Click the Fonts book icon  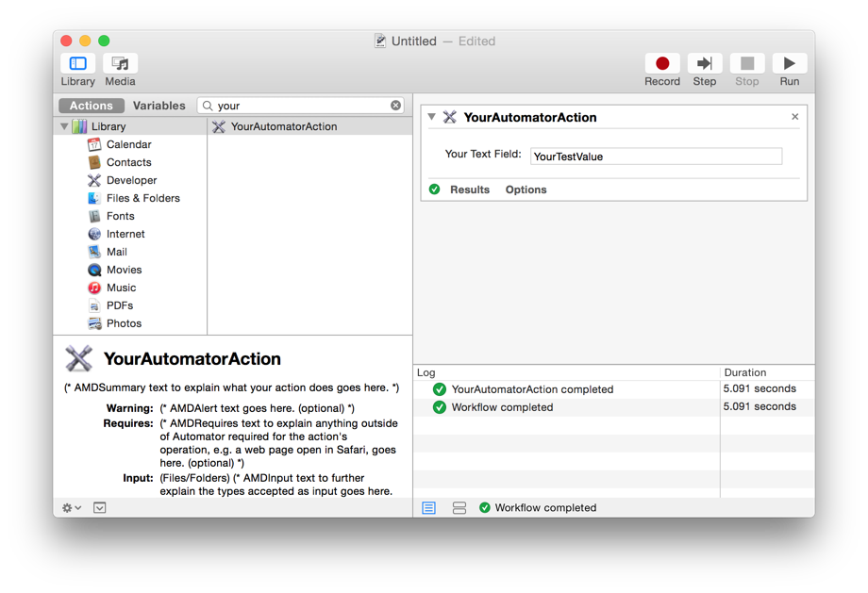(94, 216)
